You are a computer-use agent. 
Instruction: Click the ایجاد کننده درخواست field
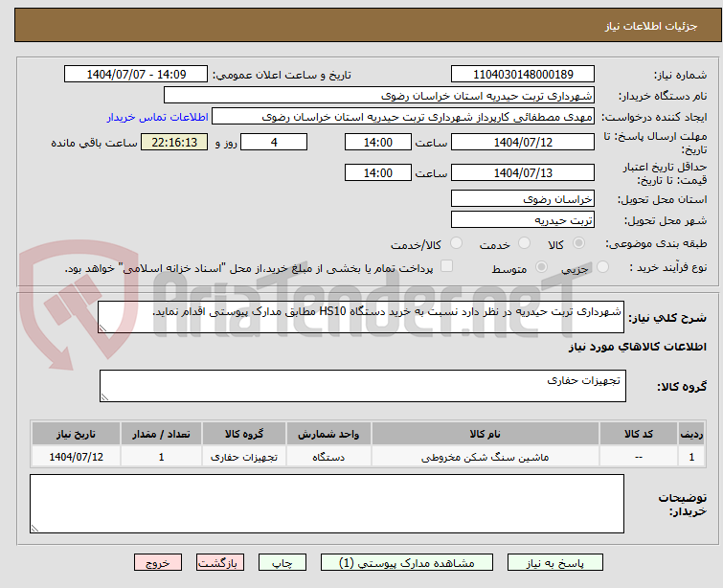[x=403, y=117]
